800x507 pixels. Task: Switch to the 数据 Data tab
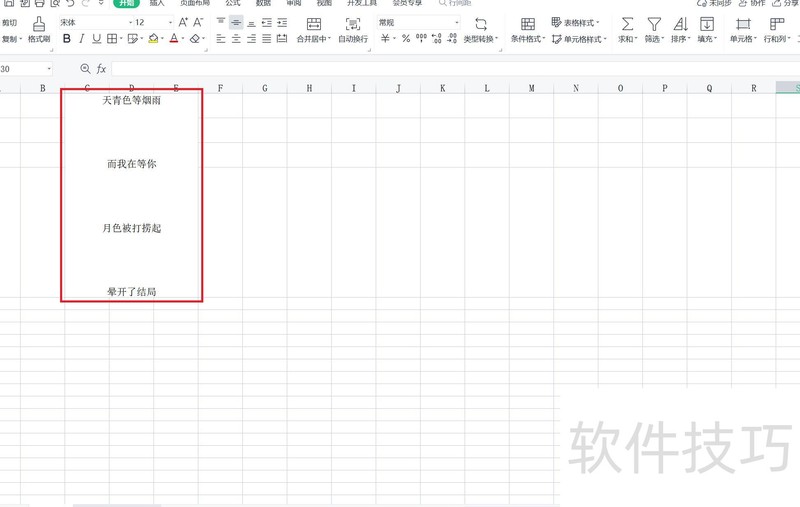click(263, 3)
